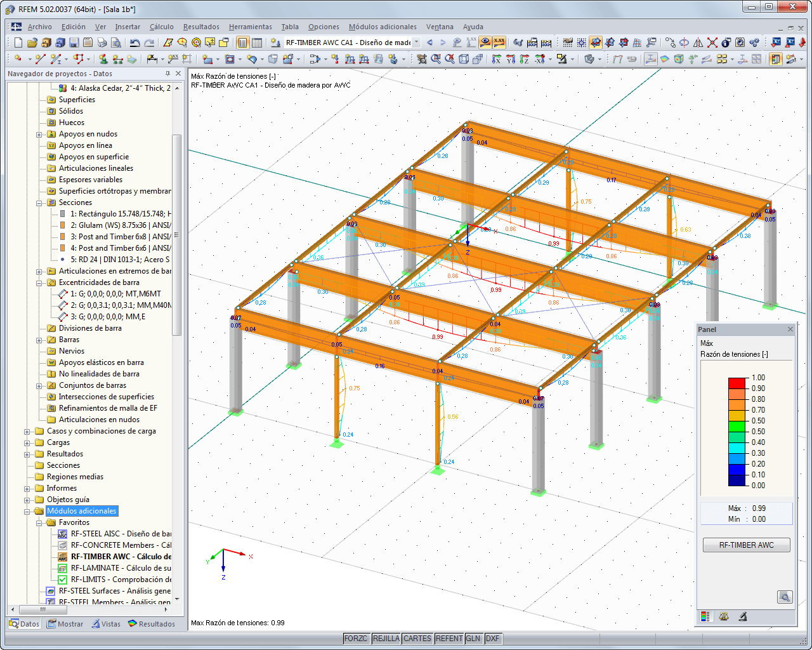Image resolution: width=812 pixels, height=650 pixels.
Task: Open the Cálculo menu
Action: coord(161,27)
